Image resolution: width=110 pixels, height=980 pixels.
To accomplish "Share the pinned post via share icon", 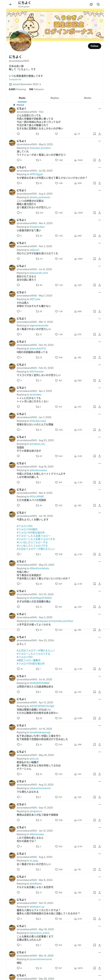I will (99, 134).
